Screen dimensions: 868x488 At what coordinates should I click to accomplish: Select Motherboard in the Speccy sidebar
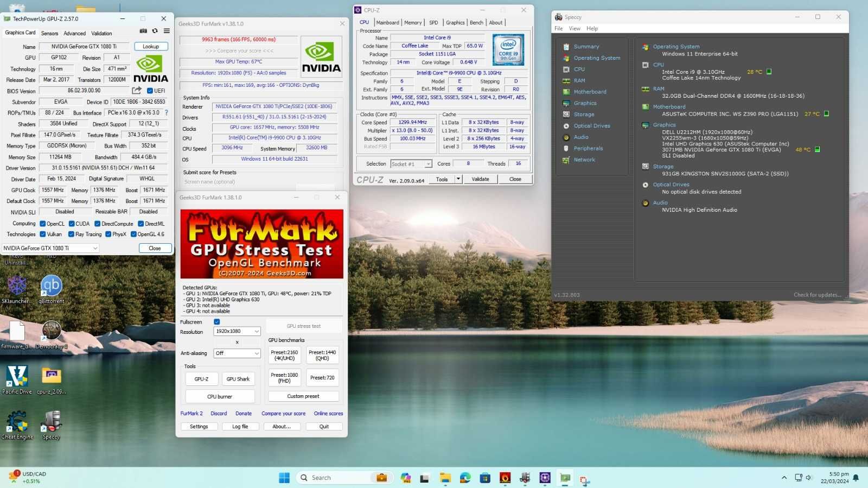(590, 92)
